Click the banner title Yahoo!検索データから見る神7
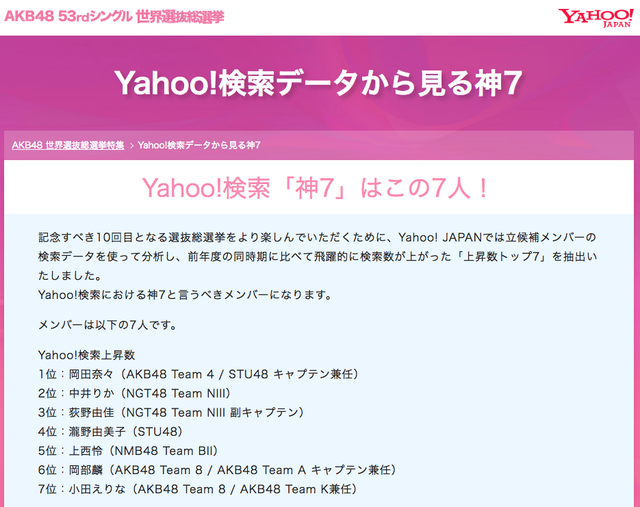Screen dimensions: 640x507 [318, 83]
